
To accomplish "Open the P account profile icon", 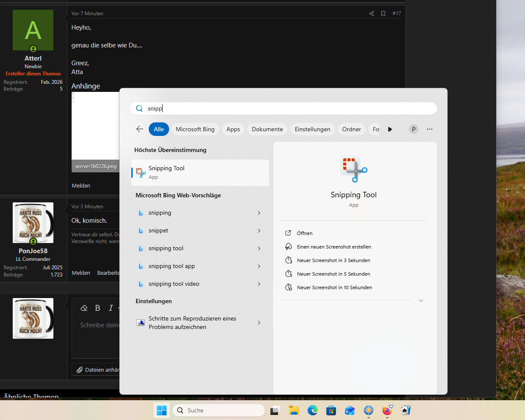I will (x=414, y=129).
